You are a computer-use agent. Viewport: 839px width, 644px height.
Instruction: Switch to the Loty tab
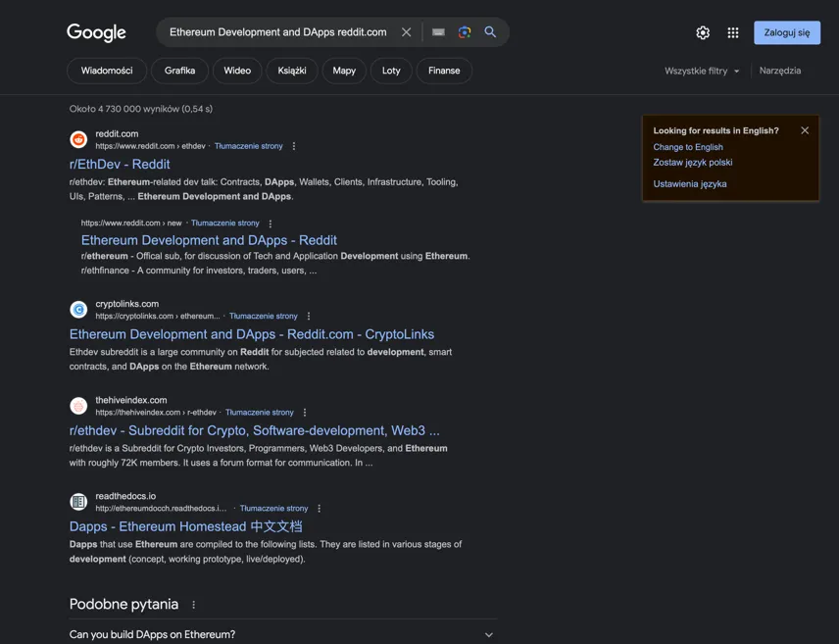tap(391, 71)
